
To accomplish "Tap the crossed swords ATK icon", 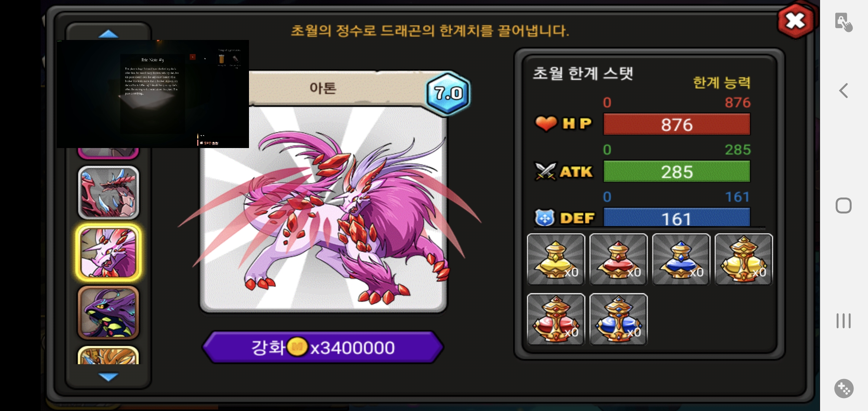I will 546,172.
